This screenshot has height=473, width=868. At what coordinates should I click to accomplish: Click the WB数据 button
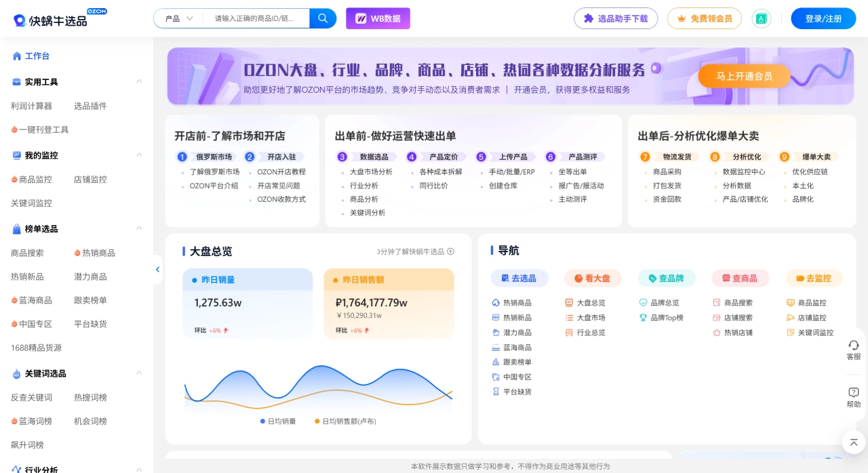378,18
